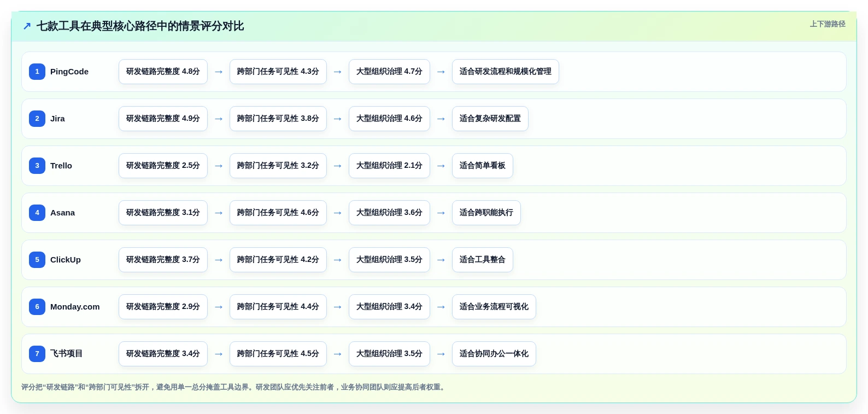Screen dimensions: 868x414
Task: Click PingCode's 大型组织治理 4.7分 chip
Action: click(x=389, y=72)
